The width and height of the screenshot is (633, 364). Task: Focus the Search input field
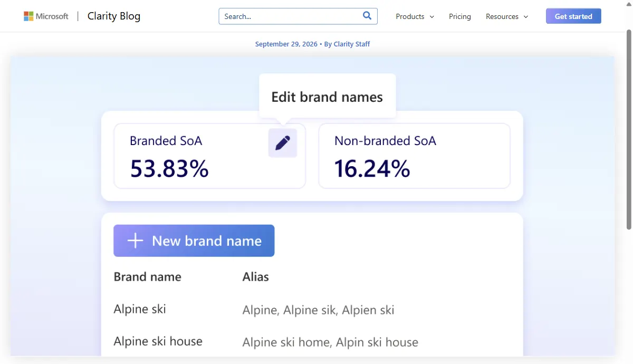[x=298, y=16]
